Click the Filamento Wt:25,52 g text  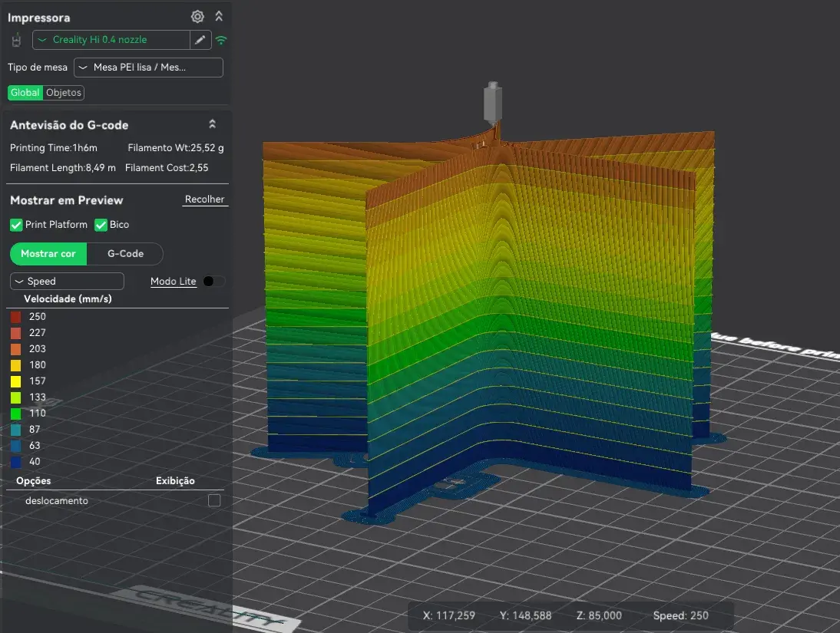[x=176, y=148]
